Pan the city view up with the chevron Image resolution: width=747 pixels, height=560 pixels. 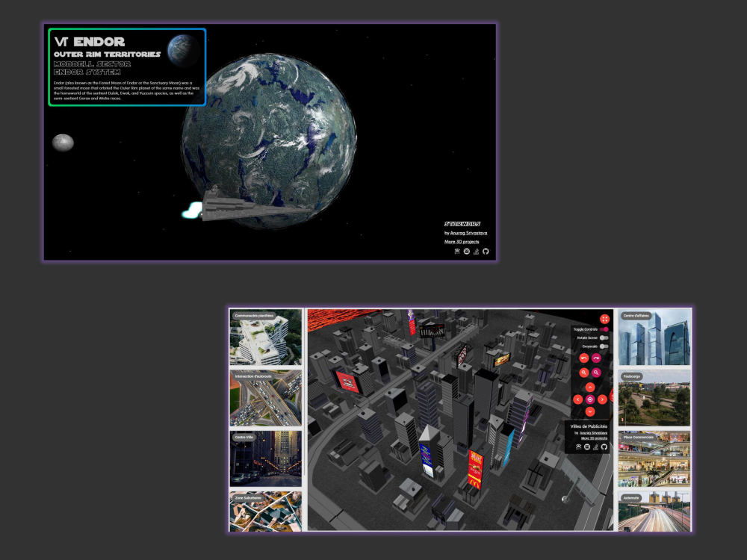tap(590, 387)
